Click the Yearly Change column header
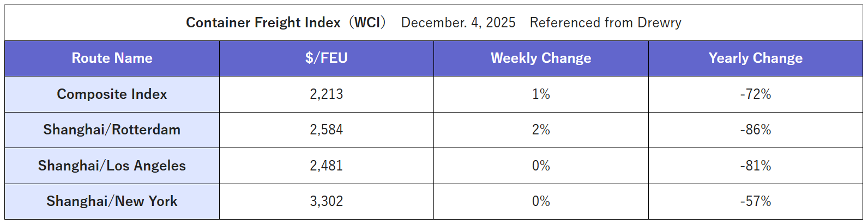868x224 pixels. pos(755,58)
